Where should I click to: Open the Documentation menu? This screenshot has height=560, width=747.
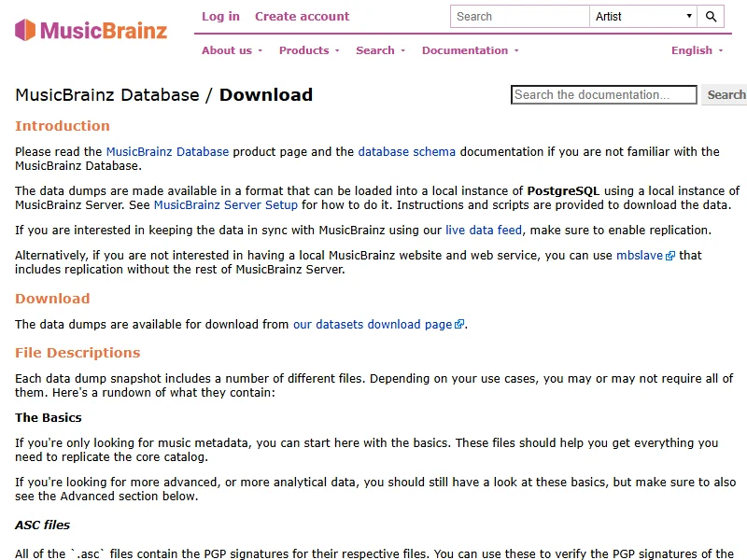coord(470,50)
